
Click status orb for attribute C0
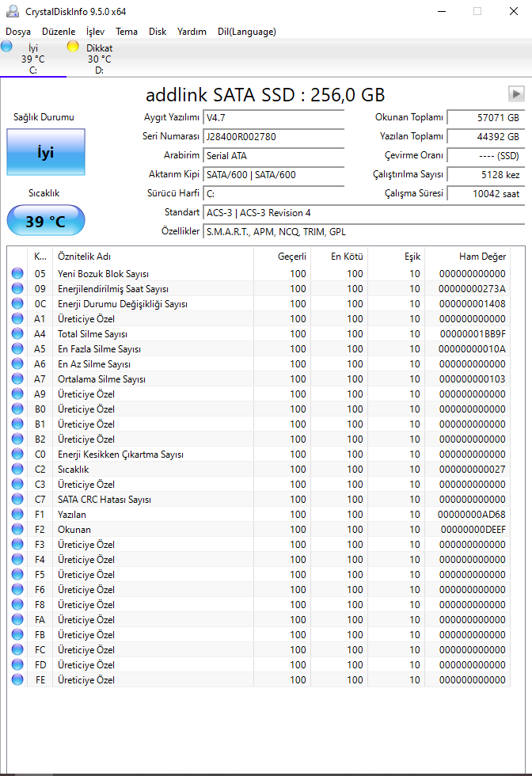coord(17,454)
